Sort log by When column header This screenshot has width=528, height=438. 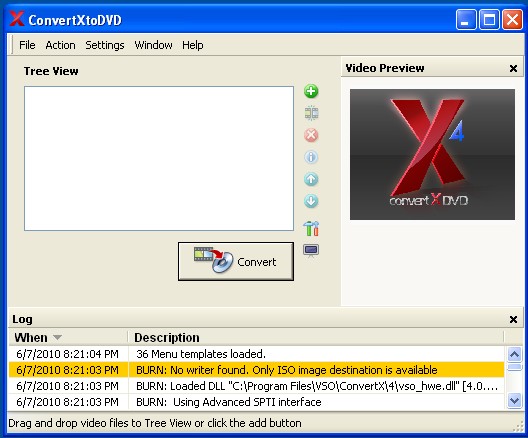pyautogui.click(x=68, y=337)
